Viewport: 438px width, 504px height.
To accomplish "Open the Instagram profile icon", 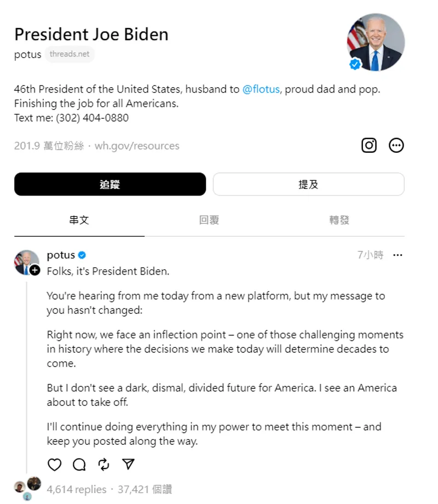I will [369, 145].
